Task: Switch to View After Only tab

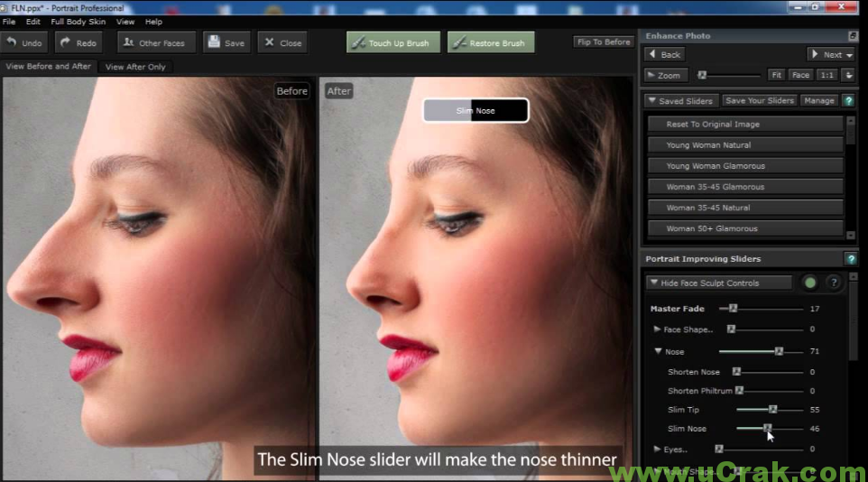Action: 135,67
